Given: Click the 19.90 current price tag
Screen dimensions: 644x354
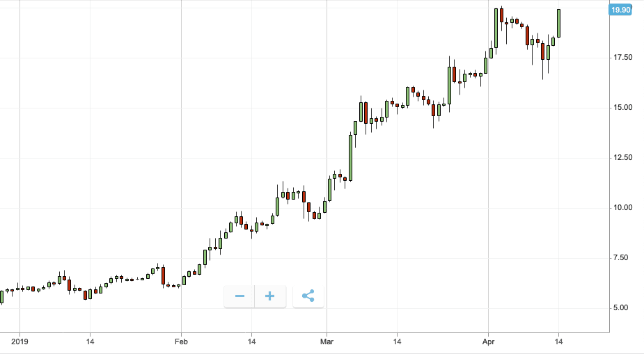Looking at the screenshot, I should [x=620, y=10].
